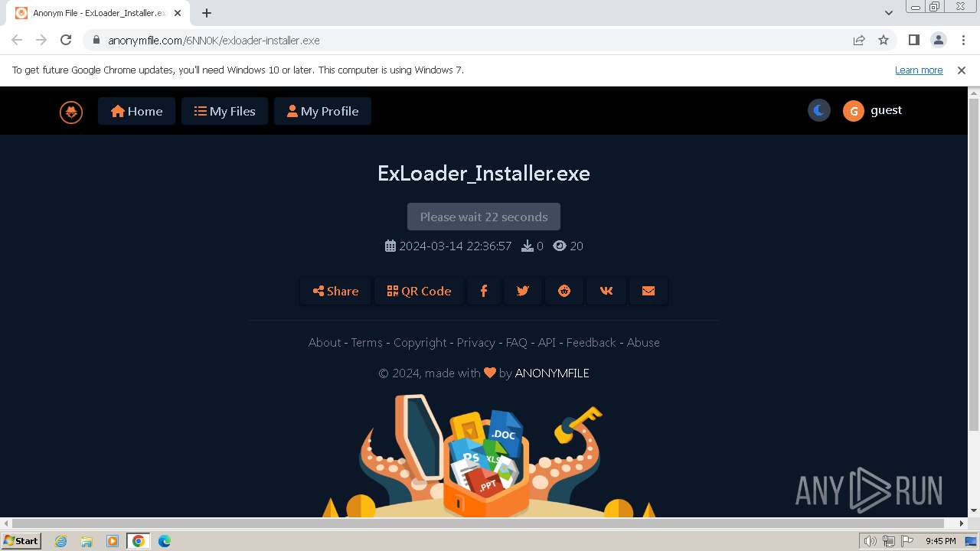980x551 pixels.
Task: View site information lock icon
Action: (x=96, y=41)
